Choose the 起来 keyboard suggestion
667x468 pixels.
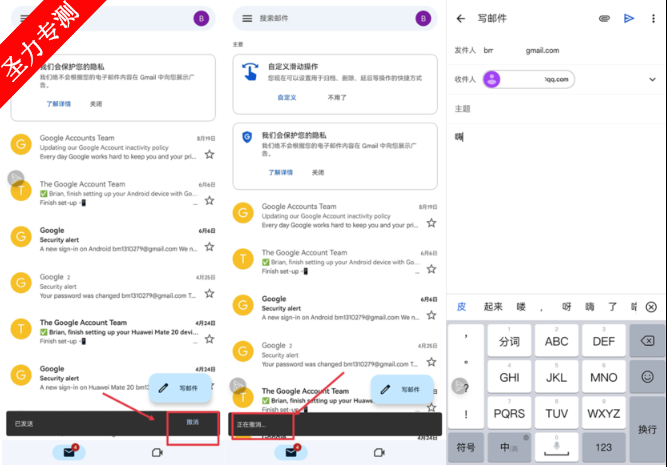coord(493,307)
